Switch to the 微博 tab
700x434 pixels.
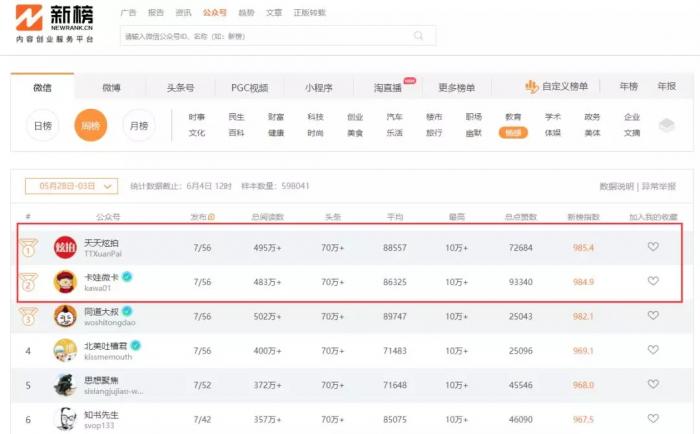[111, 87]
